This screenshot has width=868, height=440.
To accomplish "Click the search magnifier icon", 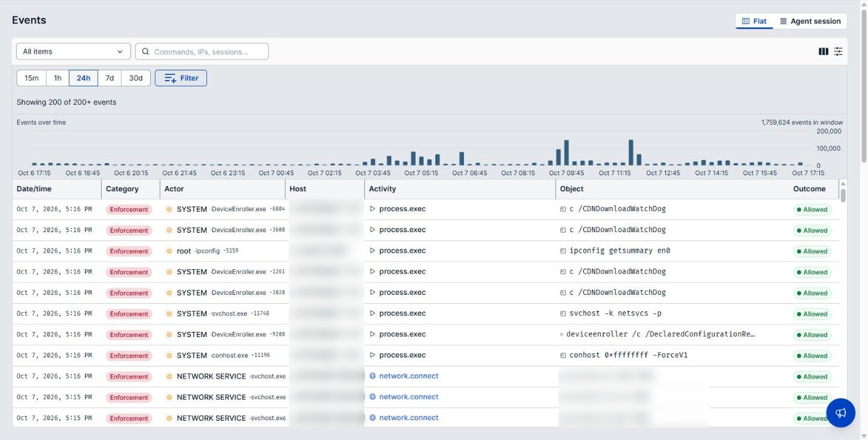I will point(146,52).
